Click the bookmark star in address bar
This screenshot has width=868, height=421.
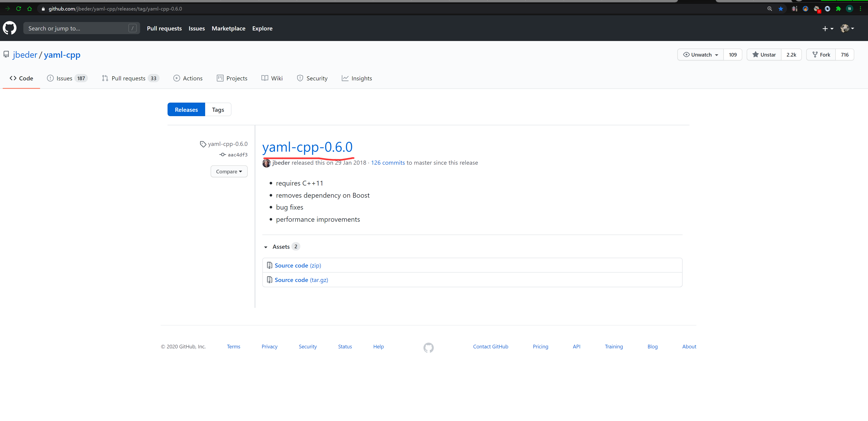pyautogui.click(x=780, y=9)
